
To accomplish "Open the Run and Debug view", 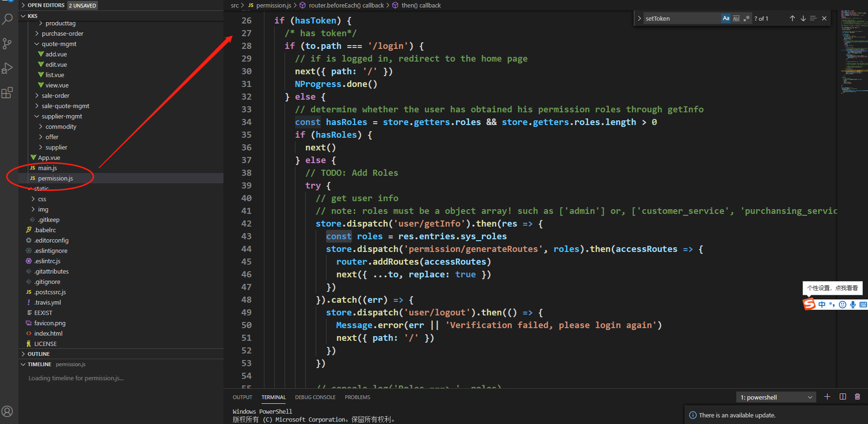I will pyautogui.click(x=8, y=68).
